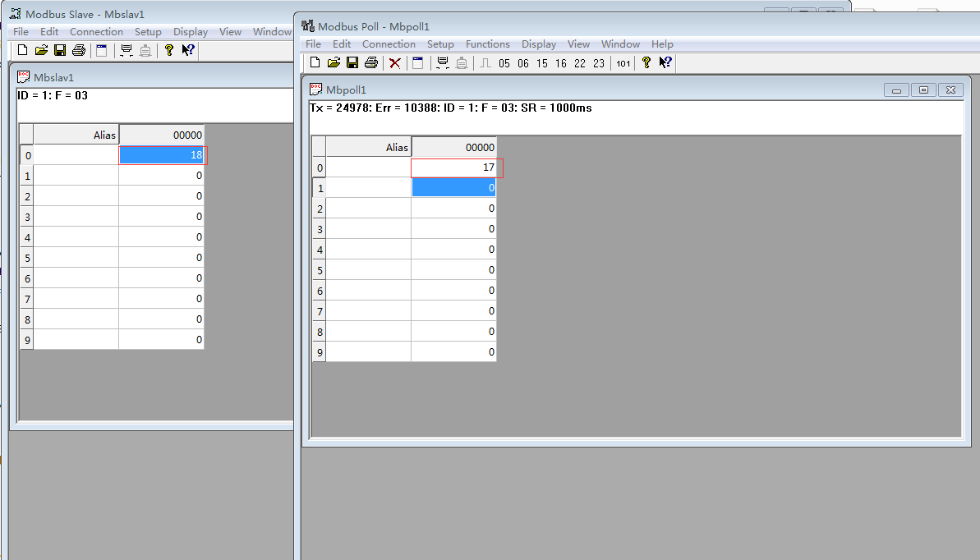Click New document icon in Modbus Poll toolbar
Image resolution: width=980 pixels, height=560 pixels.
[315, 62]
